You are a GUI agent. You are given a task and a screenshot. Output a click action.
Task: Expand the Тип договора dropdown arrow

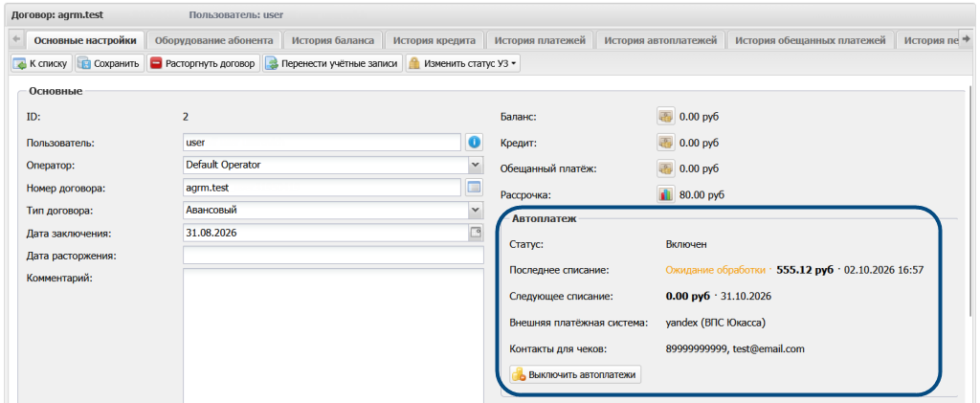[x=476, y=210]
